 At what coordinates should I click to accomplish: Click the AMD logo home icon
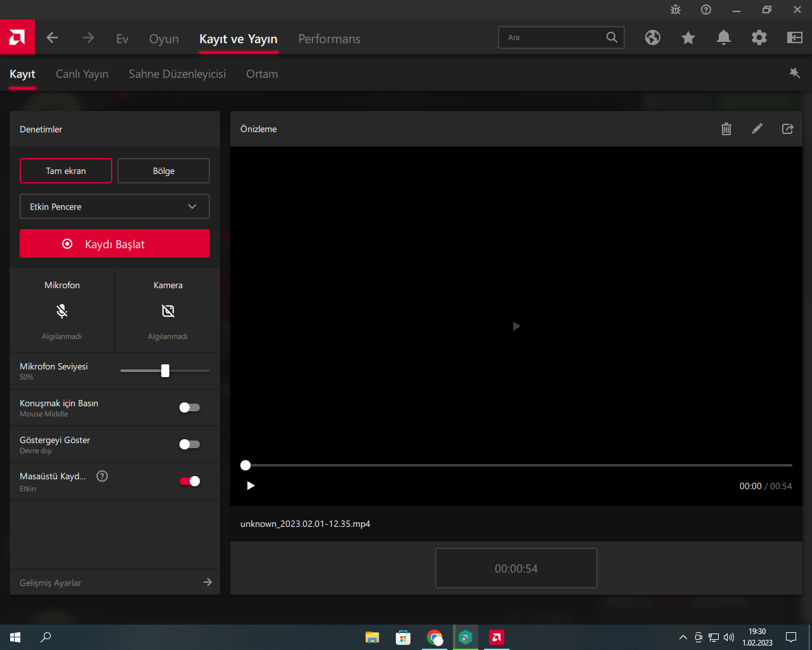(x=17, y=37)
